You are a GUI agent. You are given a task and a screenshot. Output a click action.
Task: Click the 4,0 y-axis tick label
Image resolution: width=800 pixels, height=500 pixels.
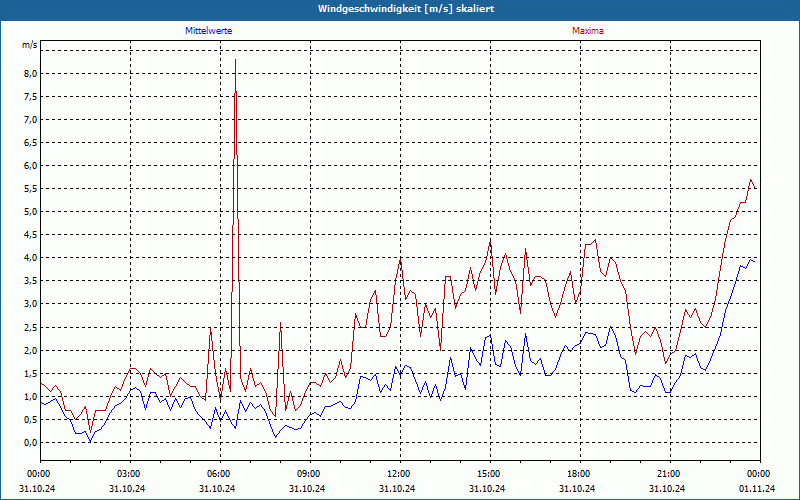[x=30, y=258]
